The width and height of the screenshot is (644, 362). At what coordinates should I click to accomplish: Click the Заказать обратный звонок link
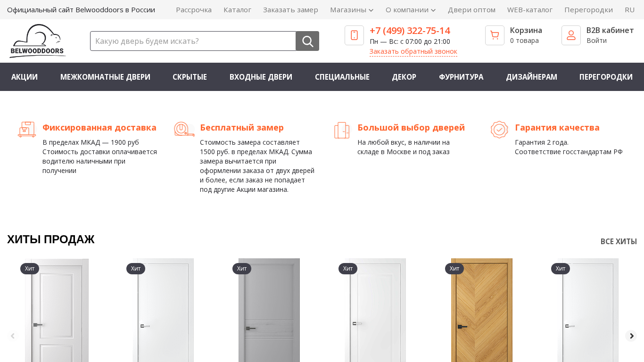click(413, 51)
